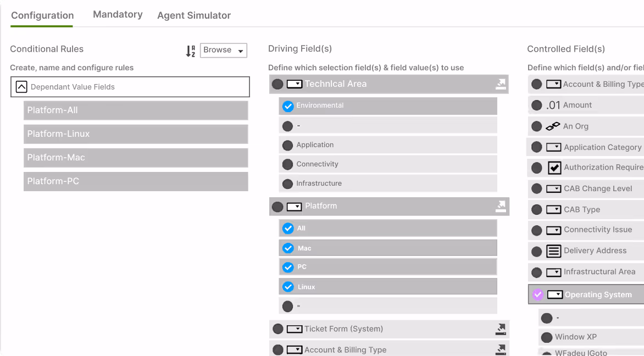644x356 pixels.
Task: Select the Platform-Mac rule
Action: (x=135, y=157)
